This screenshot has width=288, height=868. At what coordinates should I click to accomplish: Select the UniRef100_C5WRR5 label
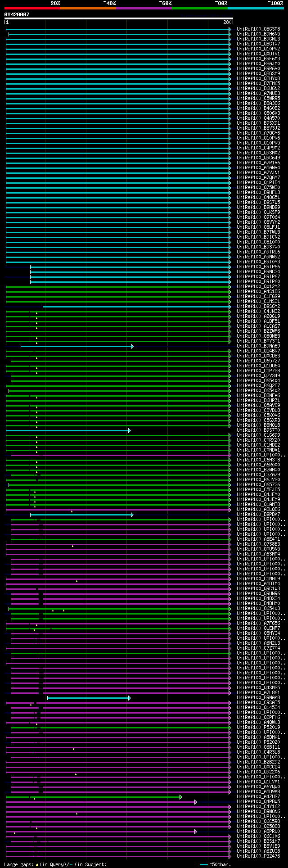click(x=258, y=98)
